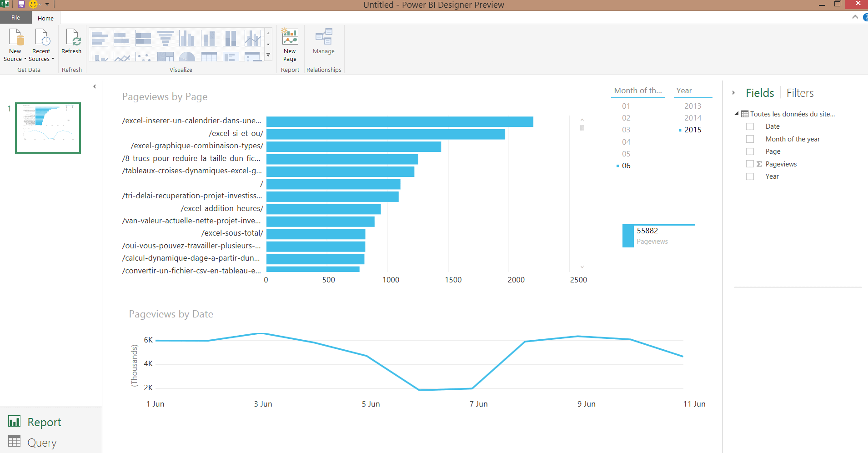The image size is (868, 453).
Task: Open the File menu tab
Action: click(15, 18)
